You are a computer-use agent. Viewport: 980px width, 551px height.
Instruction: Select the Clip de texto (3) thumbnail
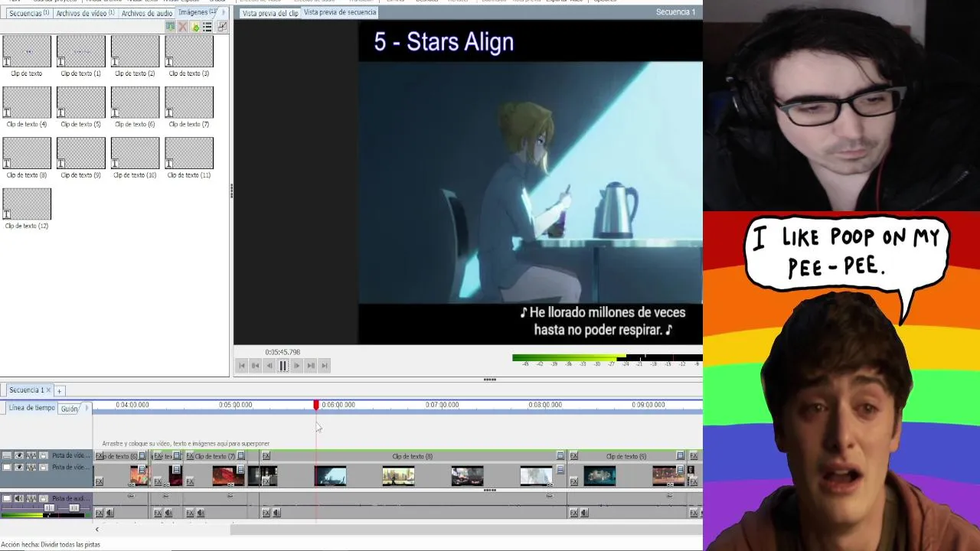189,56
